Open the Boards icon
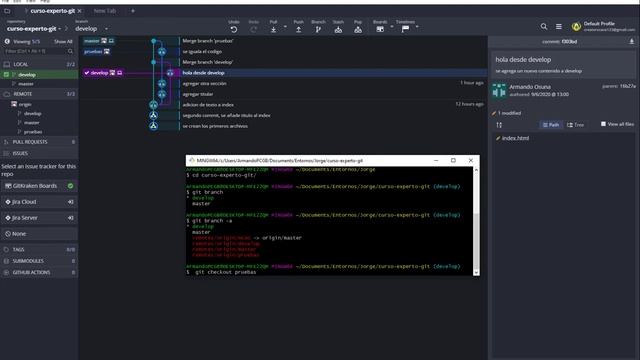The height and width of the screenshot is (360, 640). point(380,29)
